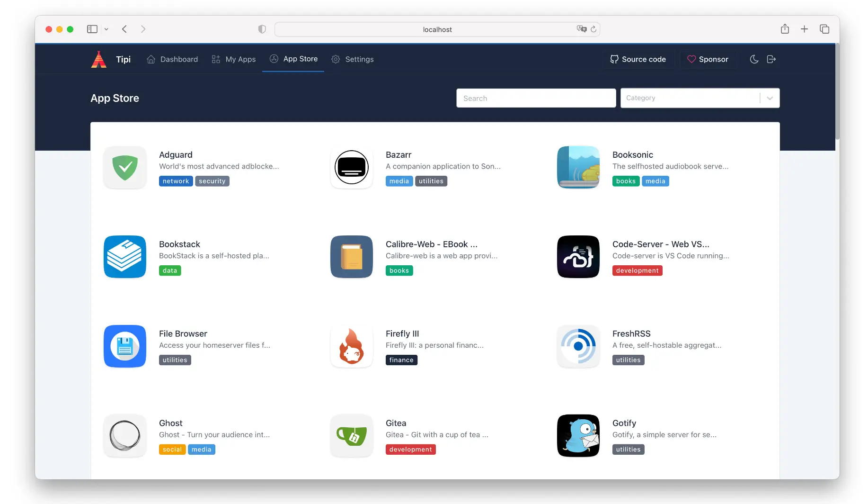The width and height of the screenshot is (868, 504).
Task: Open the Safari share menu
Action: (785, 29)
